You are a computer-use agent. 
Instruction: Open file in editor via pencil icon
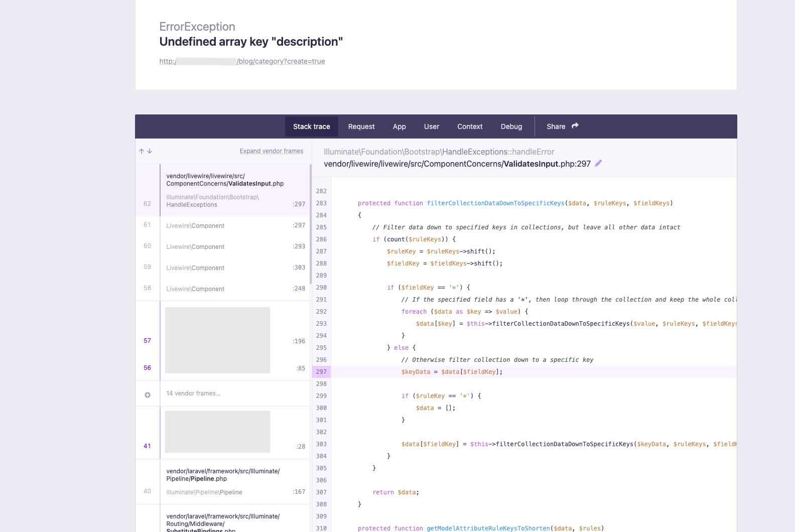point(598,164)
